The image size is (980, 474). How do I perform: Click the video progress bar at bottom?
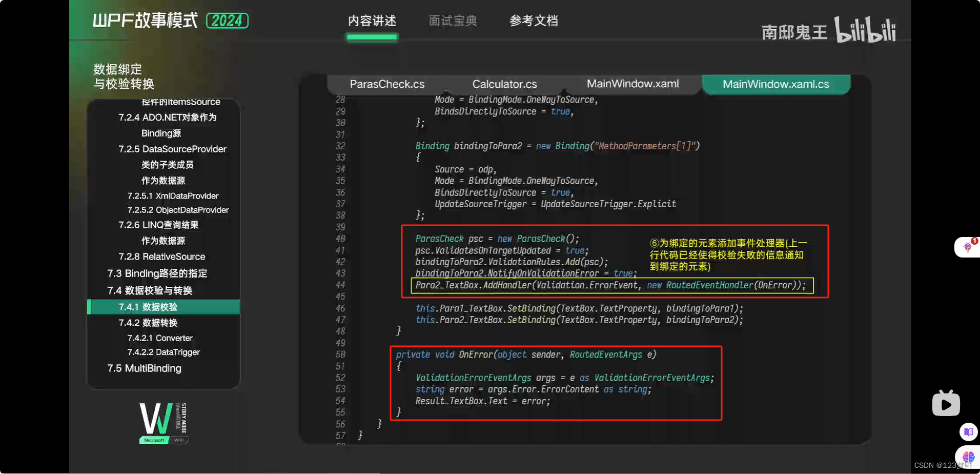click(490, 472)
